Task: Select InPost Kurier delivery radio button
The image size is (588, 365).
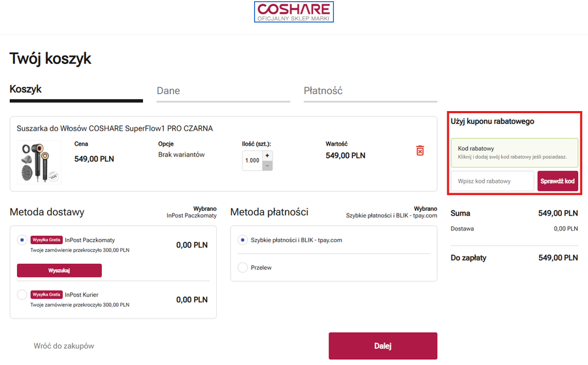Action: pyautogui.click(x=23, y=295)
